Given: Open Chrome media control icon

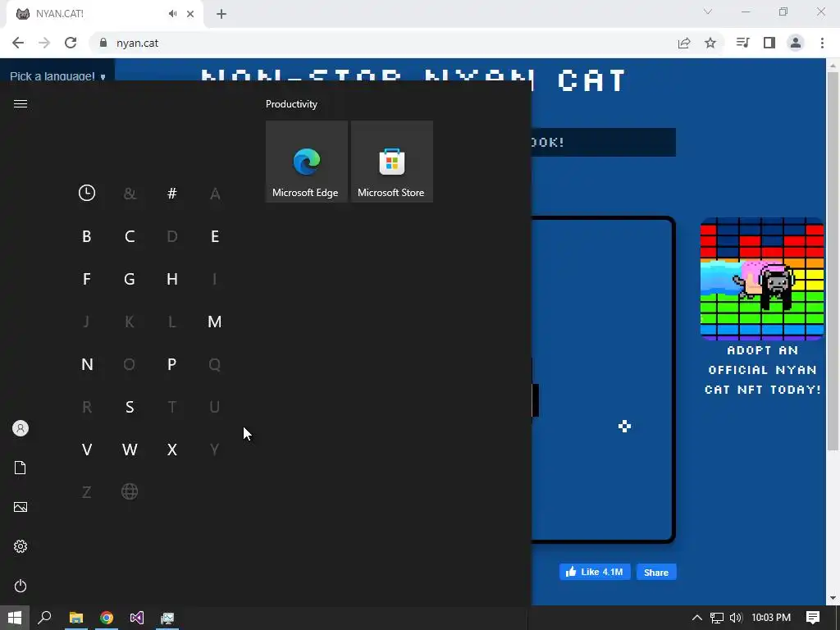Looking at the screenshot, I should click(x=742, y=43).
